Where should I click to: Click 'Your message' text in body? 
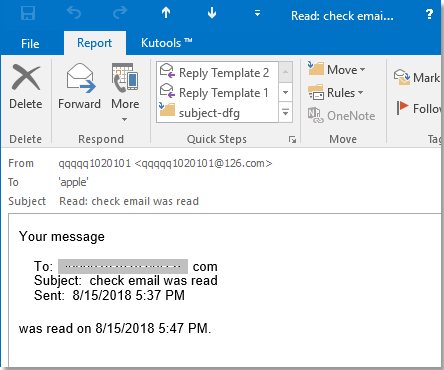point(62,236)
